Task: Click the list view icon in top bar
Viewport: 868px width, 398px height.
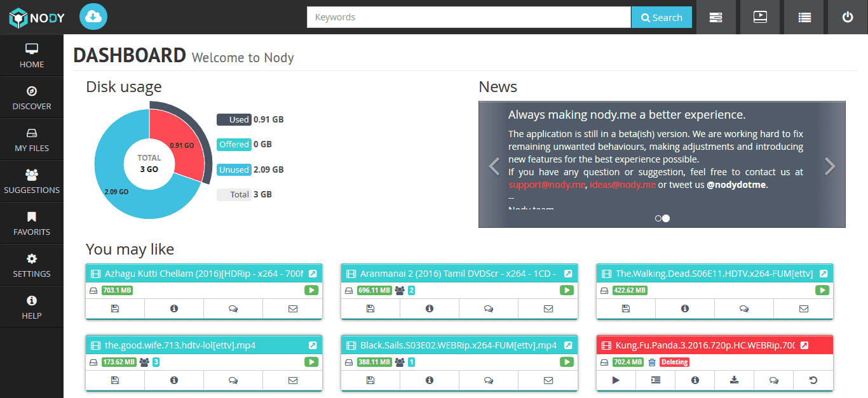Action: pos(804,17)
